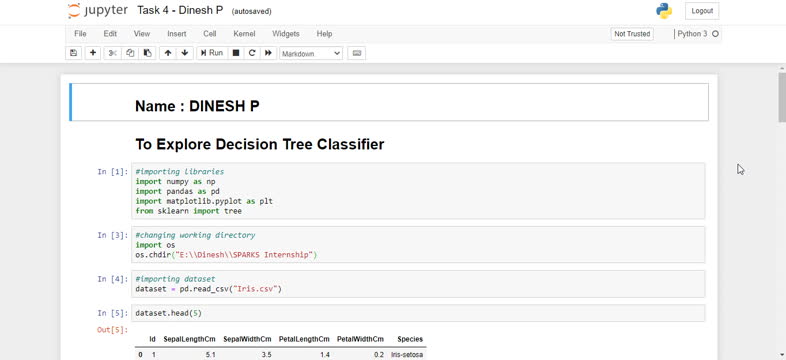Image resolution: width=786 pixels, height=360 pixels.
Task: Click the notebook title Task 4 - Dinesh P
Action: [180, 11]
